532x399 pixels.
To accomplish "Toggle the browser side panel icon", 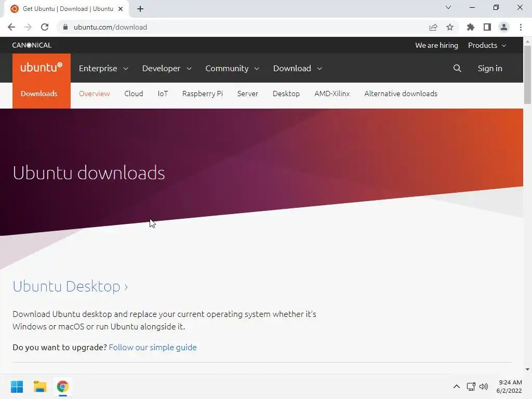I will click(x=487, y=27).
